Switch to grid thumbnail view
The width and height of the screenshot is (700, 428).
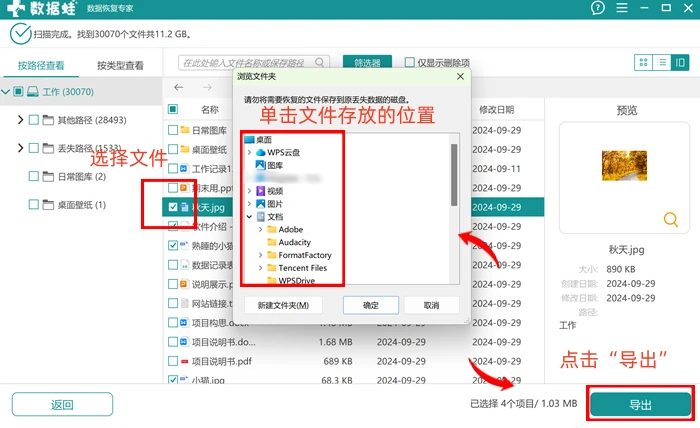click(x=643, y=62)
